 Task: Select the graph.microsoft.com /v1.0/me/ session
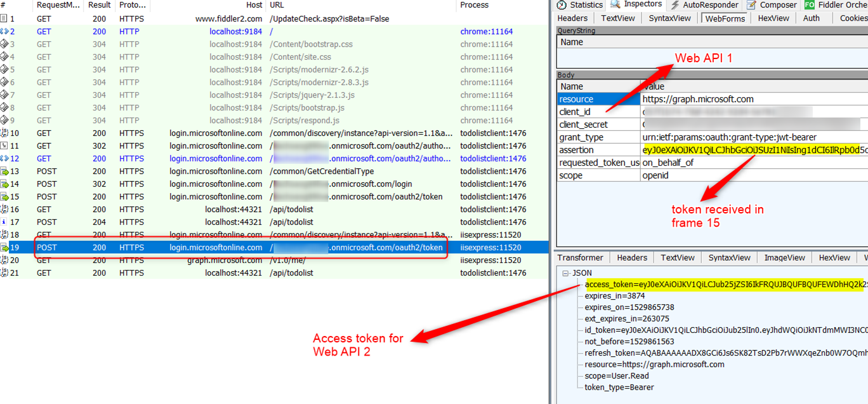point(273,260)
